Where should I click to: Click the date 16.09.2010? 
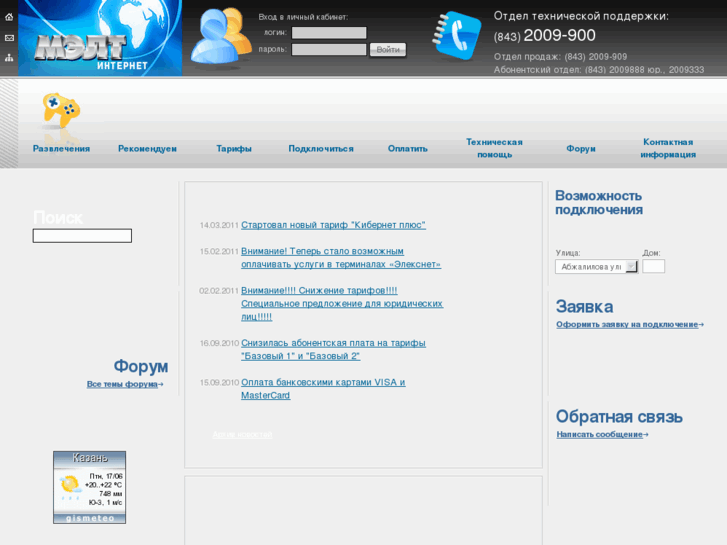coord(219,343)
